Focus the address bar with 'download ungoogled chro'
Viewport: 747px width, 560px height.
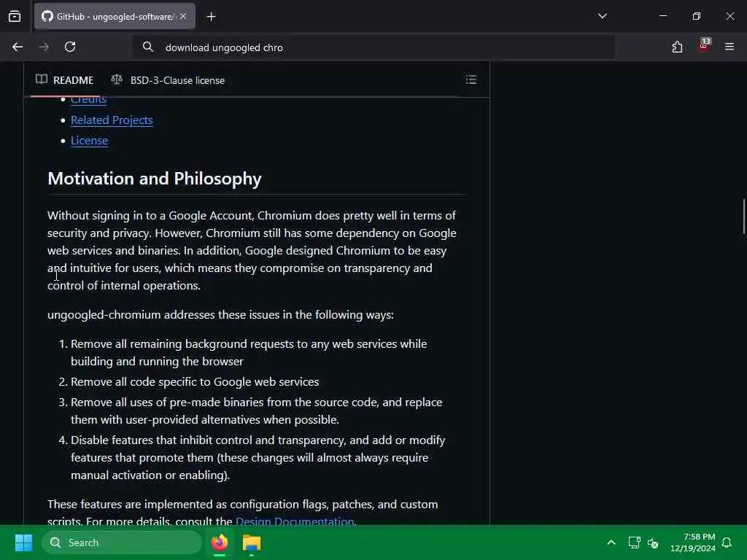[x=373, y=47]
